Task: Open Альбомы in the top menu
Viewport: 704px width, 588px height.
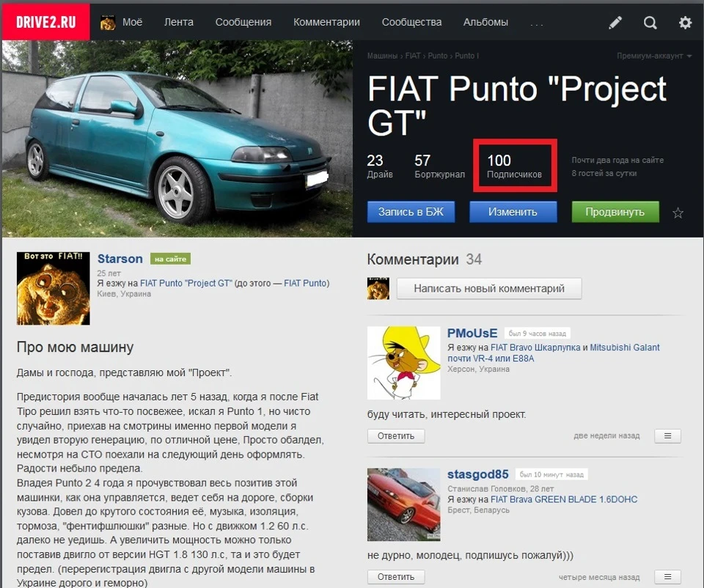Action: (x=485, y=22)
